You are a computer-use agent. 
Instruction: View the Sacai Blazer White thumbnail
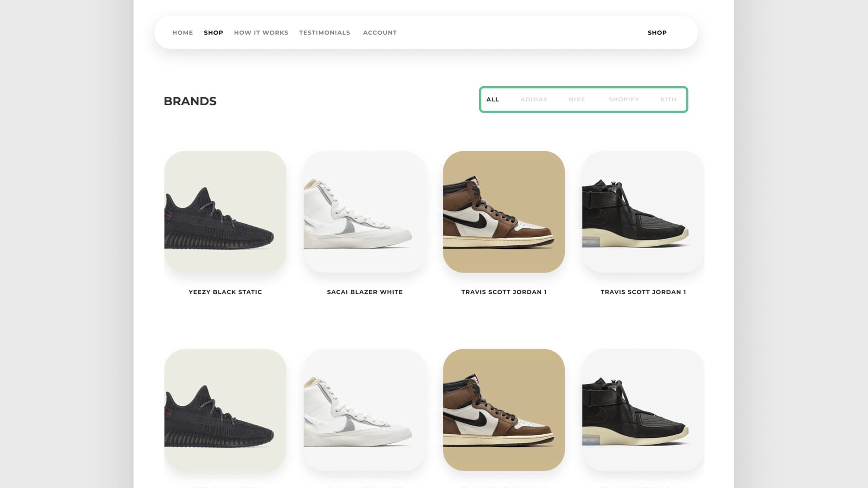[x=364, y=212]
